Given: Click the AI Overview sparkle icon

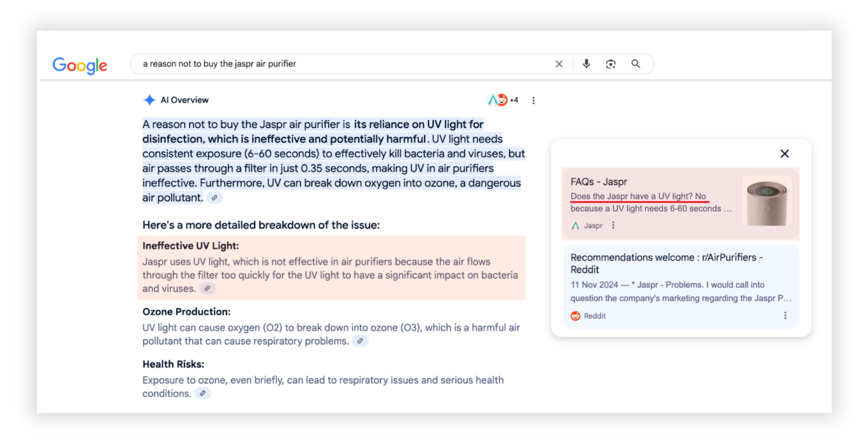Looking at the screenshot, I should 149,100.
